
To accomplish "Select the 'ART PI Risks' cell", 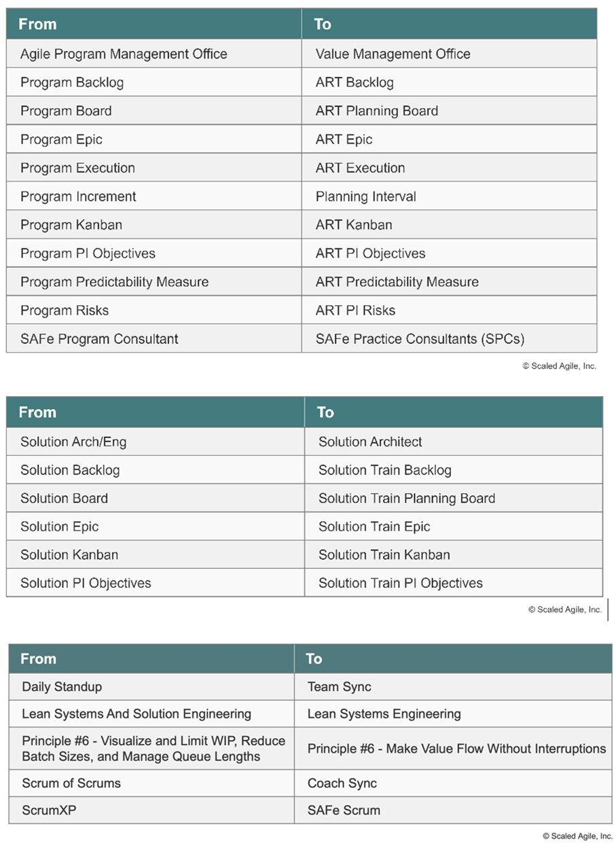I will 449,310.
